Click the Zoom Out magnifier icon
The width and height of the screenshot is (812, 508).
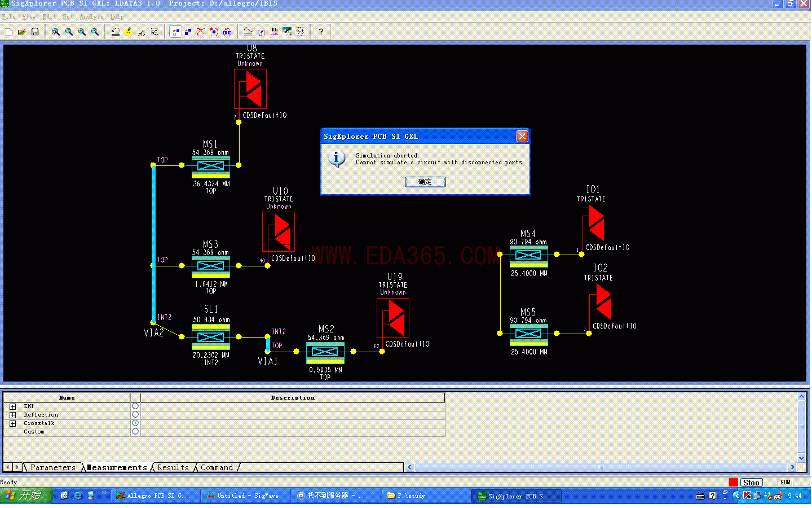coord(95,32)
